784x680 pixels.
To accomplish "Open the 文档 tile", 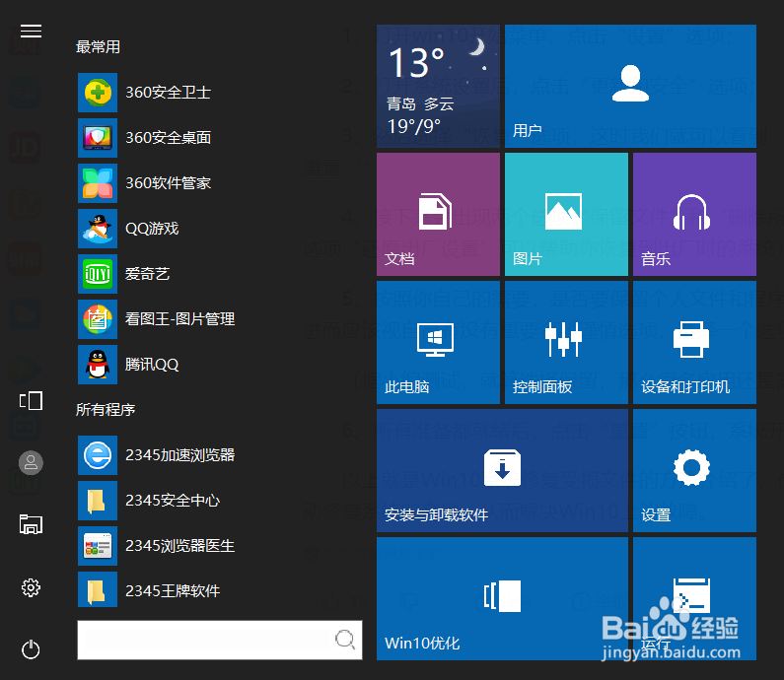I will 438,214.
